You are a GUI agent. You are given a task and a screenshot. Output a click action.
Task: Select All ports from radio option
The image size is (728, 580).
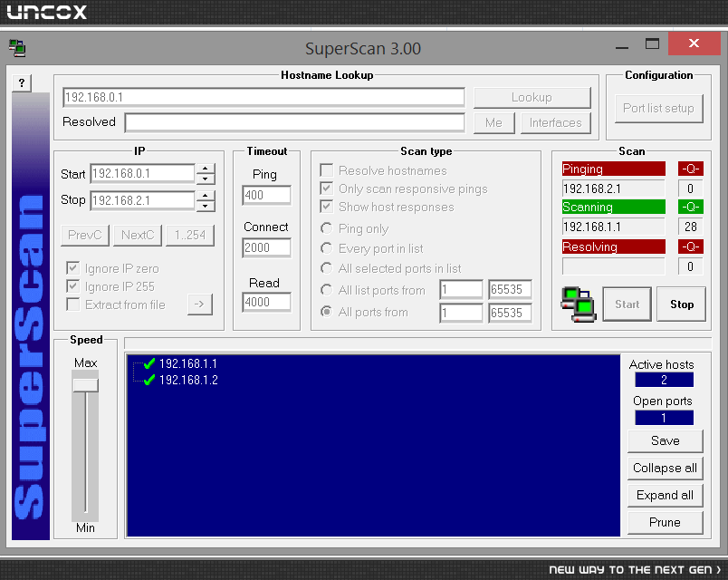327,312
